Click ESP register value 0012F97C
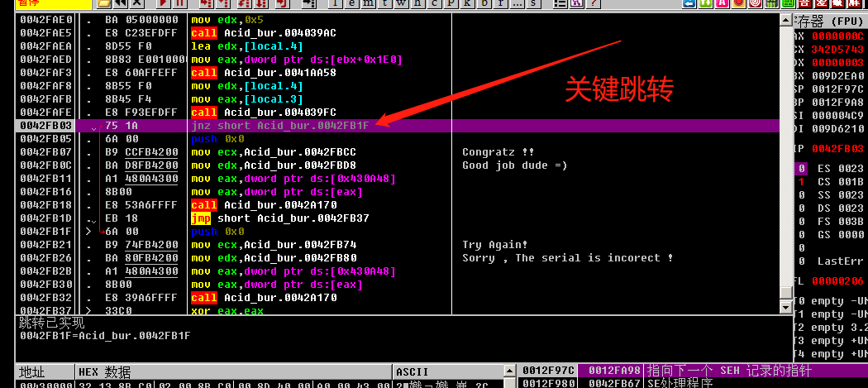The height and width of the screenshot is (388, 868). (x=837, y=89)
